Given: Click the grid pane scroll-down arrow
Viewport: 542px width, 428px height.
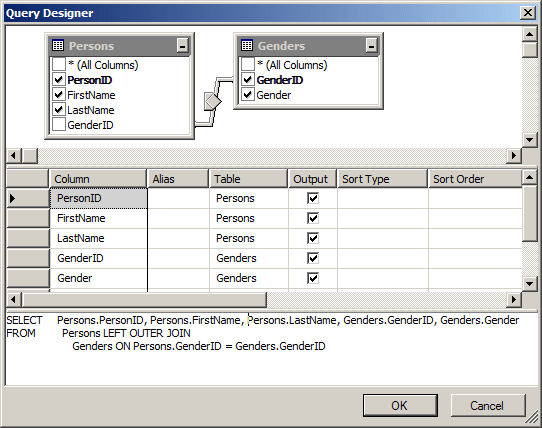Looking at the screenshot, I should [x=530, y=284].
